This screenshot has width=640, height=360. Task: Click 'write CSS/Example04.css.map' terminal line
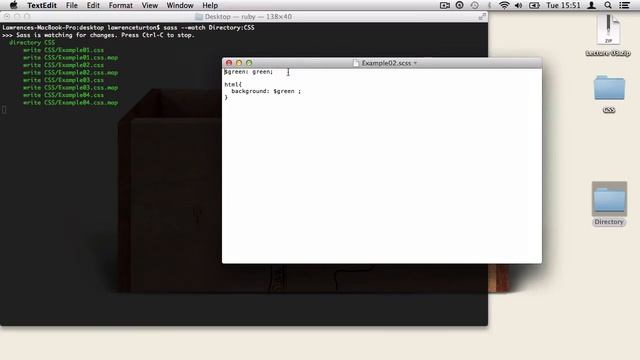70,102
